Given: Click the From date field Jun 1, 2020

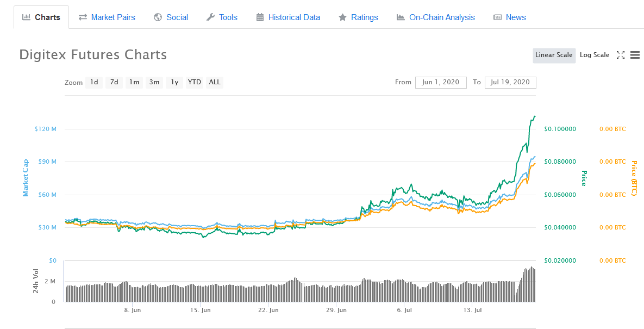Looking at the screenshot, I should [441, 82].
